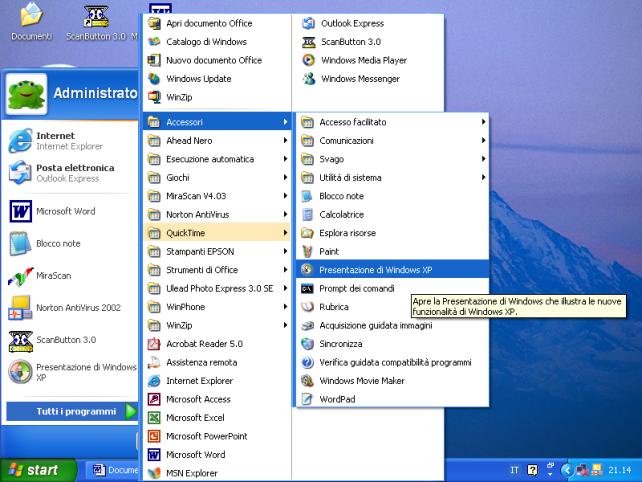Image resolution: width=642 pixels, height=482 pixels.
Task: Click the Administrator frog account picture
Action: coord(26,94)
